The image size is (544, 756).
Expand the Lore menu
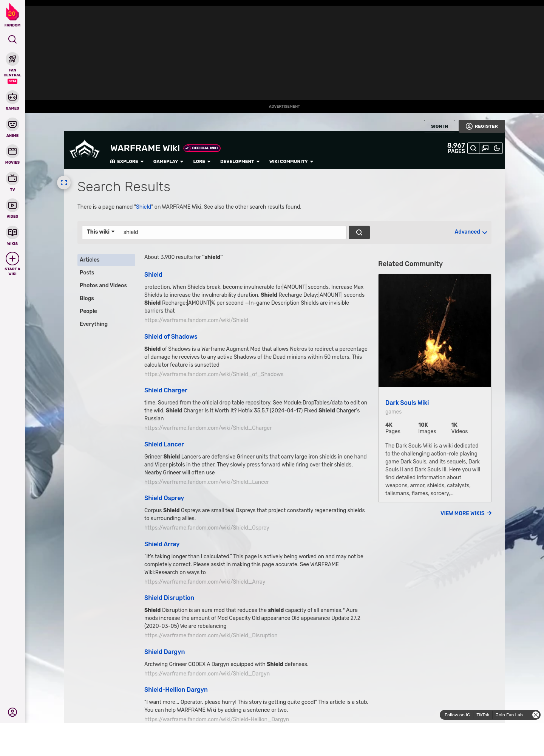click(x=202, y=161)
